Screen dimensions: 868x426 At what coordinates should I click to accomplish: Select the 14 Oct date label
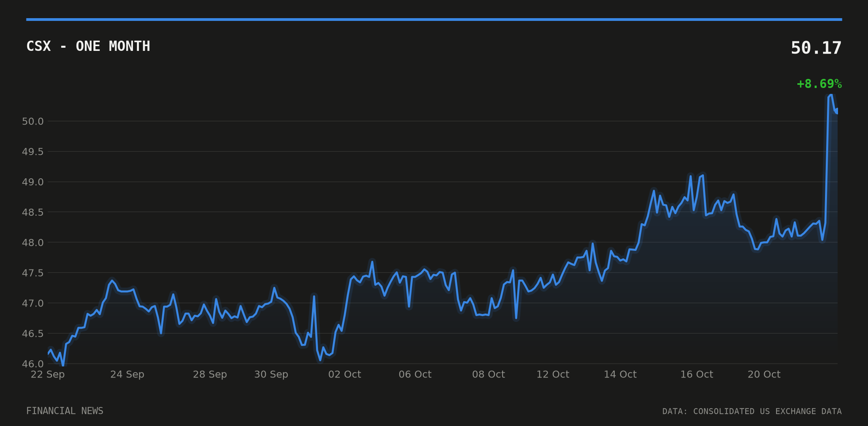[620, 374]
